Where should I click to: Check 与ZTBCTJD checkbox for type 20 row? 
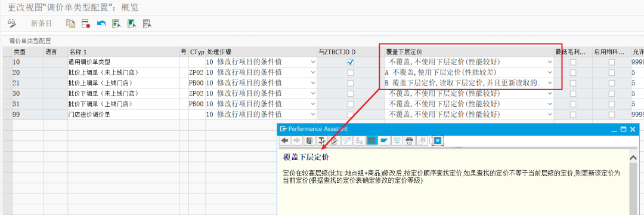click(351, 72)
